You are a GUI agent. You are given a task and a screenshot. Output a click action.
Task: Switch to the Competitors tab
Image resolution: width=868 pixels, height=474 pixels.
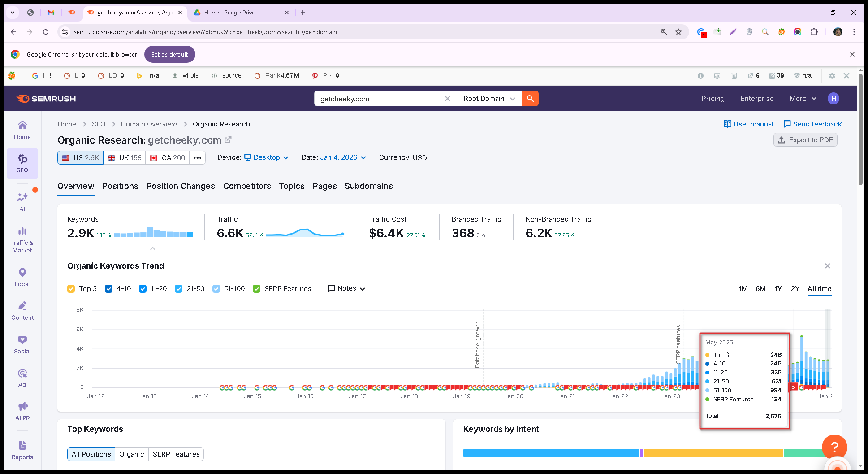tap(247, 186)
